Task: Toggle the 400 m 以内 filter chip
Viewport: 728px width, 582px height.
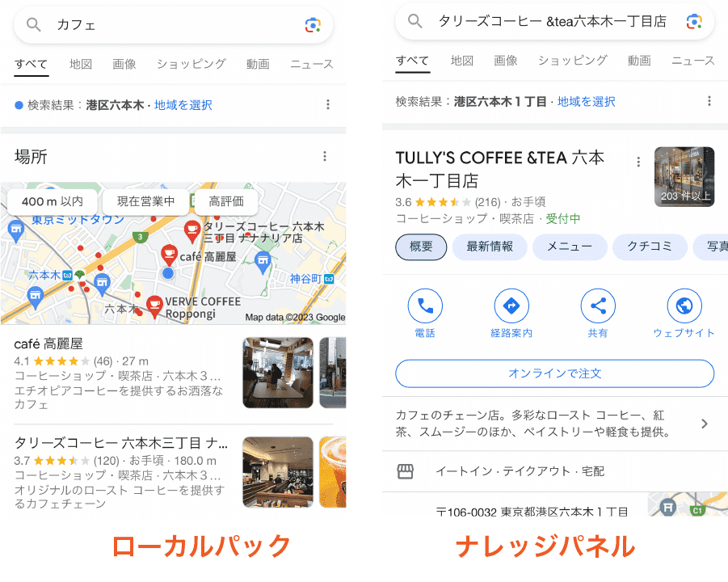Action: click(52, 201)
